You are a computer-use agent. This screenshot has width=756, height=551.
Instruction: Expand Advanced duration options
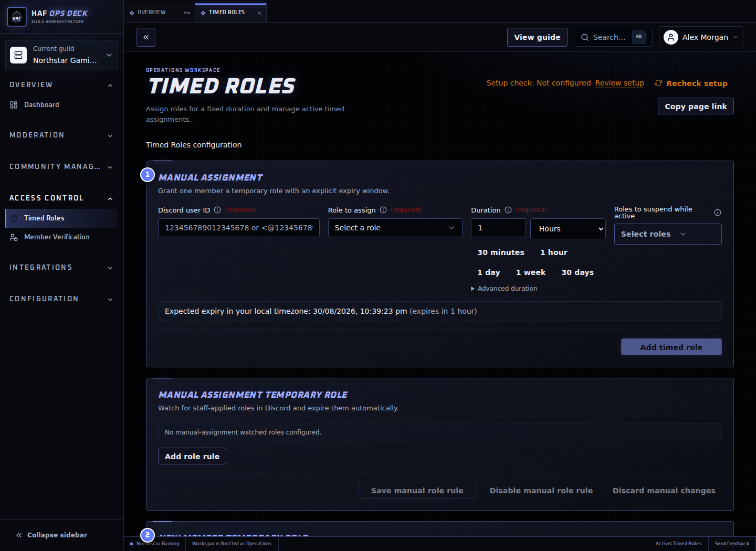(x=505, y=289)
